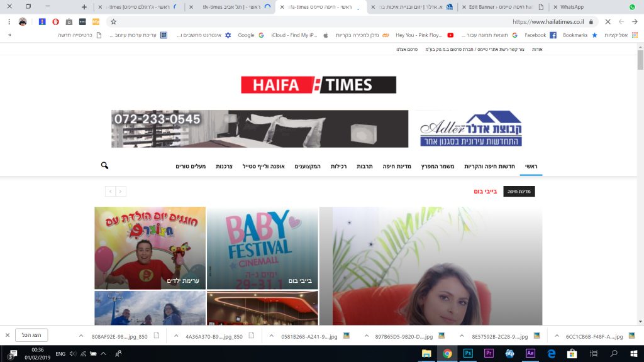Bookmark this page with the star icon
The width and height of the screenshot is (644, 362).
point(113,21)
